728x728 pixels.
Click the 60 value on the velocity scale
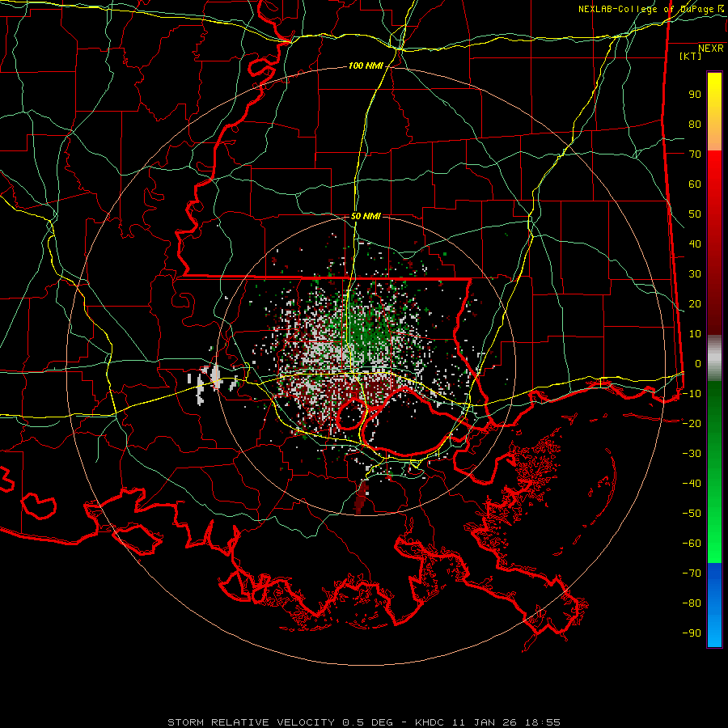(695, 184)
